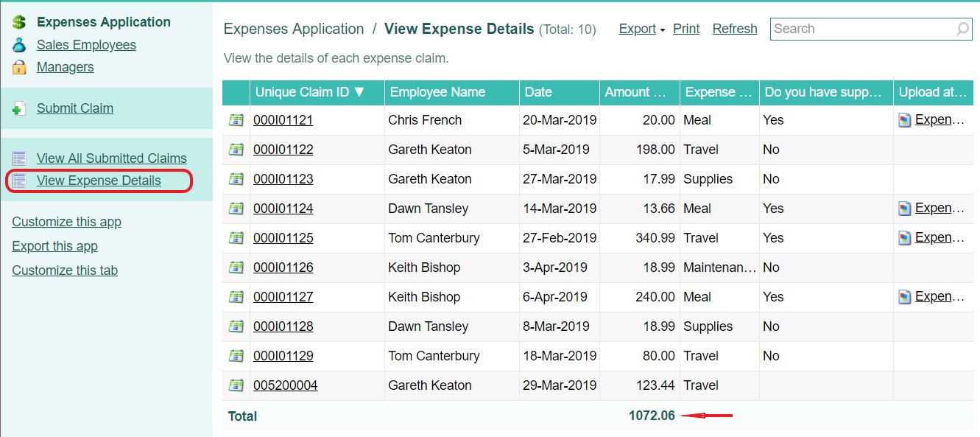The height and width of the screenshot is (437, 980).
Task: Open the Customize this app link
Action: click(x=66, y=222)
